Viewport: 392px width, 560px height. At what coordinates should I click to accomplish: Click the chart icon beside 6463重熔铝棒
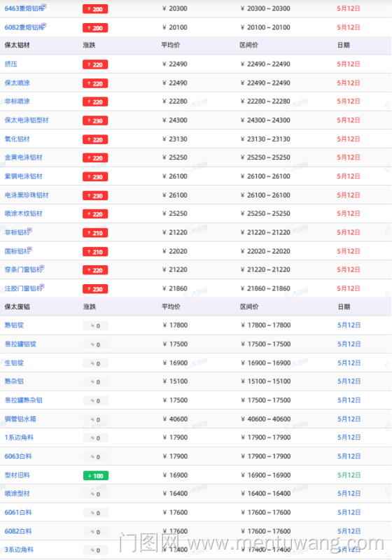coord(44,6)
